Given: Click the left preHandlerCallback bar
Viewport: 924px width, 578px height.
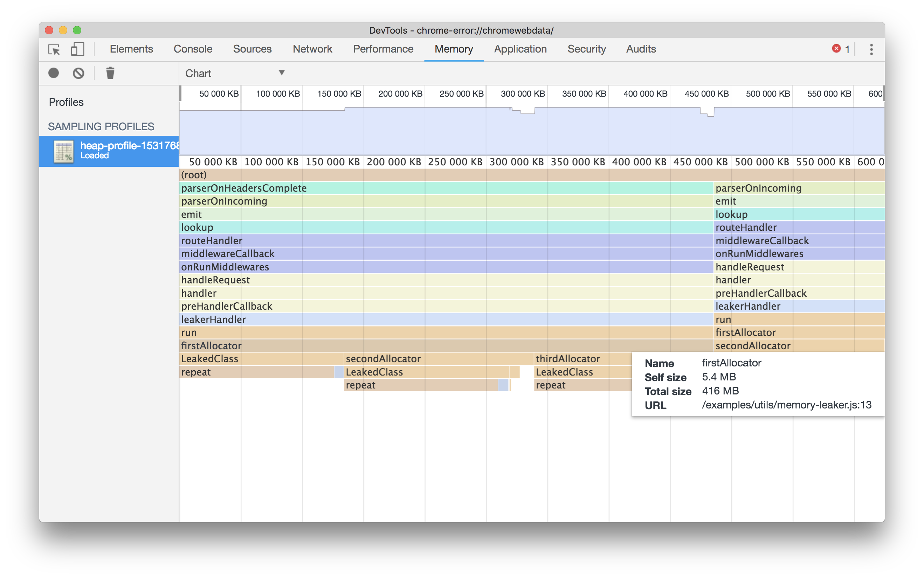Looking at the screenshot, I should (x=446, y=306).
